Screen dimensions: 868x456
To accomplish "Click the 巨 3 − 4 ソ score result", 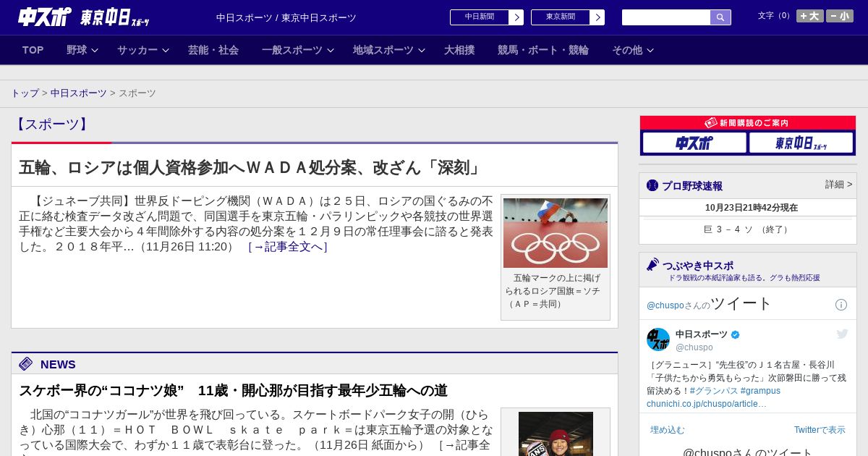I will (x=747, y=229).
